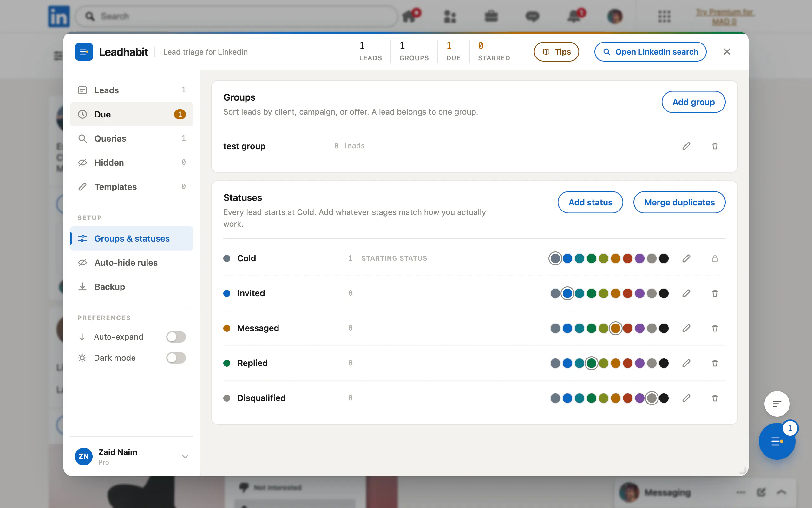Click the Tips button

[x=556, y=52]
